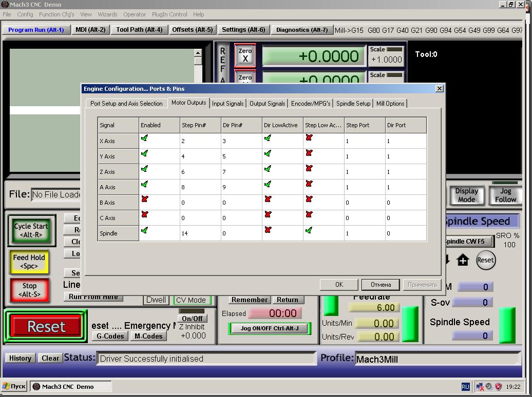Click Spindle Dir LowActive red cross
532x397 pixels.
click(268, 230)
